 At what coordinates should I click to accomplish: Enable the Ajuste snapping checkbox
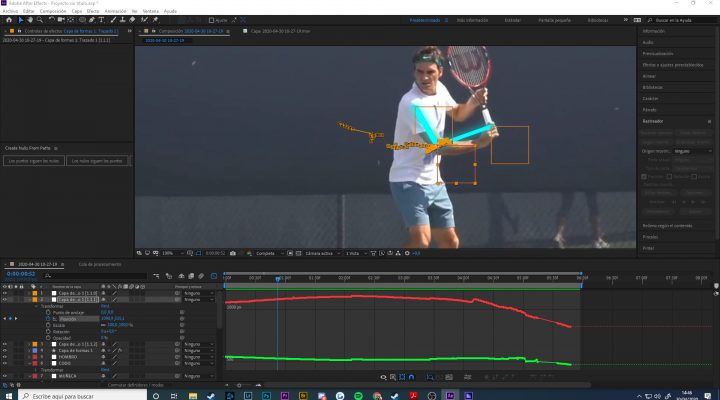211,20
